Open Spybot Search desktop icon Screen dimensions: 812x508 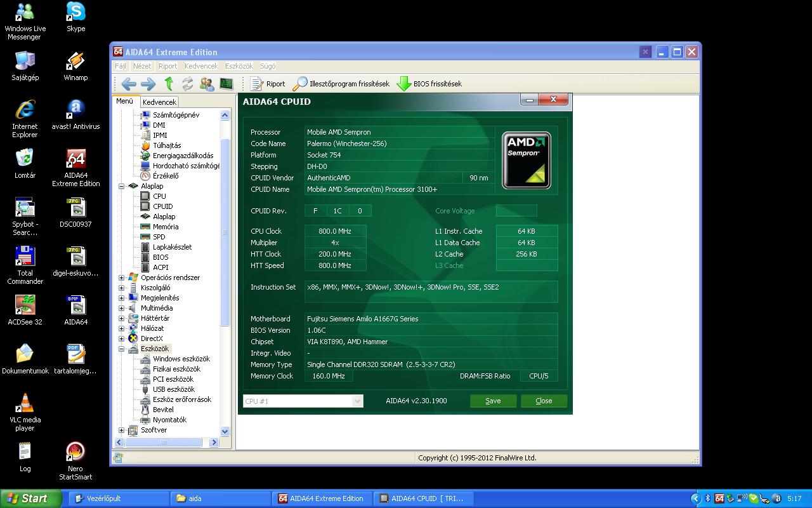point(25,216)
